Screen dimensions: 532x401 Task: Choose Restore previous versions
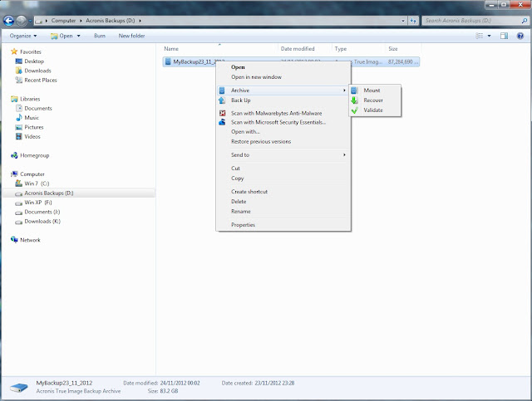(x=261, y=142)
